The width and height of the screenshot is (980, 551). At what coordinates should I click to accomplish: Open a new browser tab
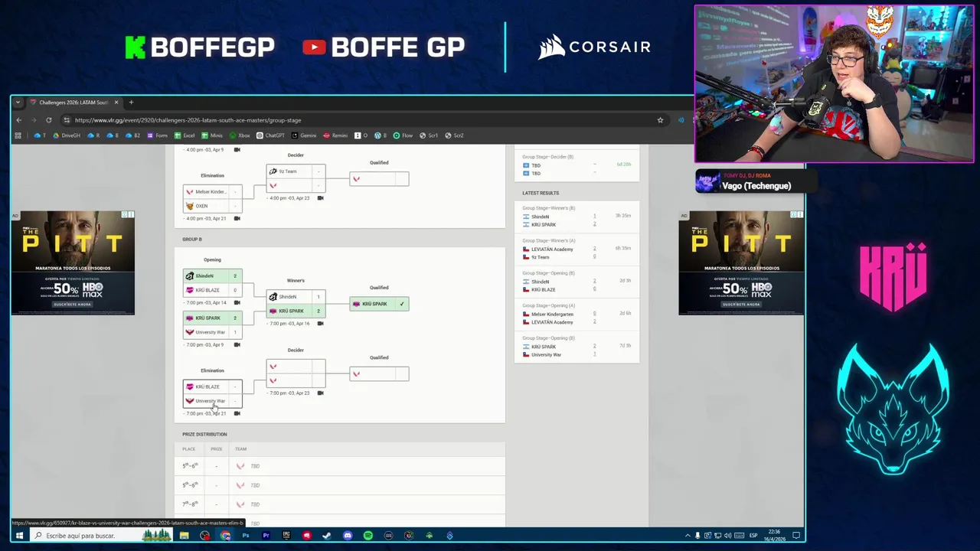[131, 103]
